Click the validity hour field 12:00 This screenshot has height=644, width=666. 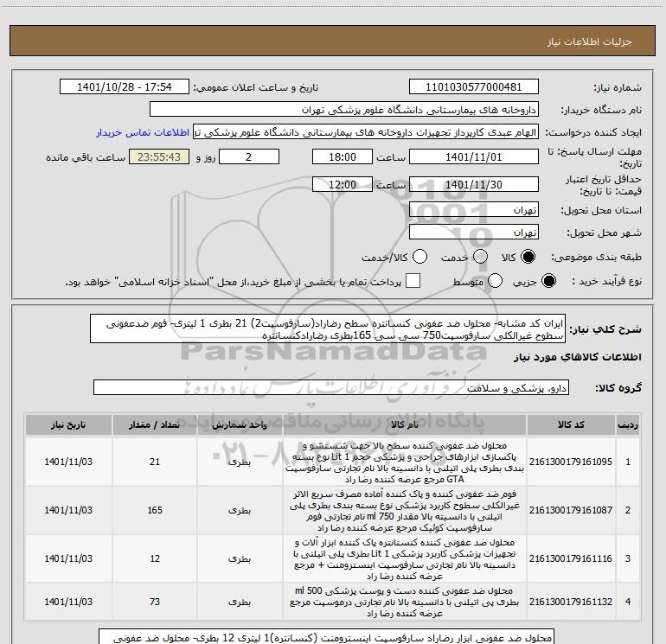pos(343,185)
